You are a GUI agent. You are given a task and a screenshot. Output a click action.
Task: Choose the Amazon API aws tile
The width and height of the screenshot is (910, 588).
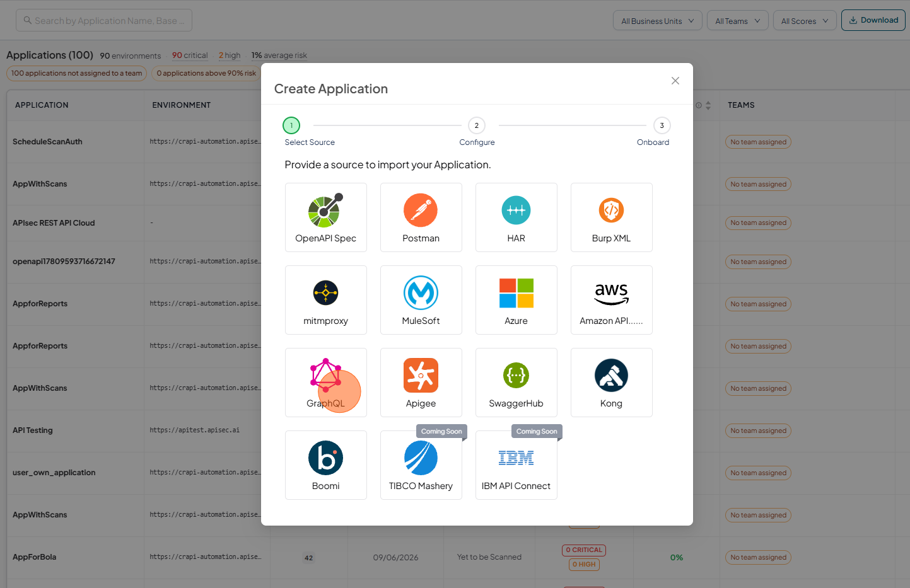pos(611,300)
